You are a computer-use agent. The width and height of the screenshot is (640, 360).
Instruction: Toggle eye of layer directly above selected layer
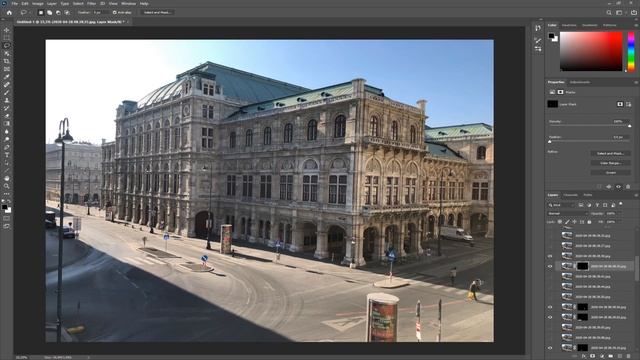[x=550, y=256]
